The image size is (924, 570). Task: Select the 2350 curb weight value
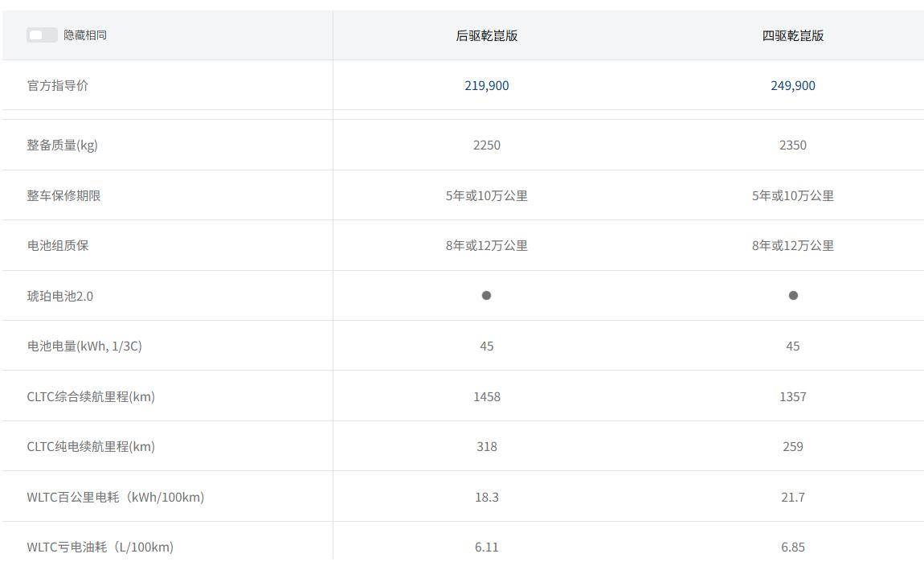792,146
